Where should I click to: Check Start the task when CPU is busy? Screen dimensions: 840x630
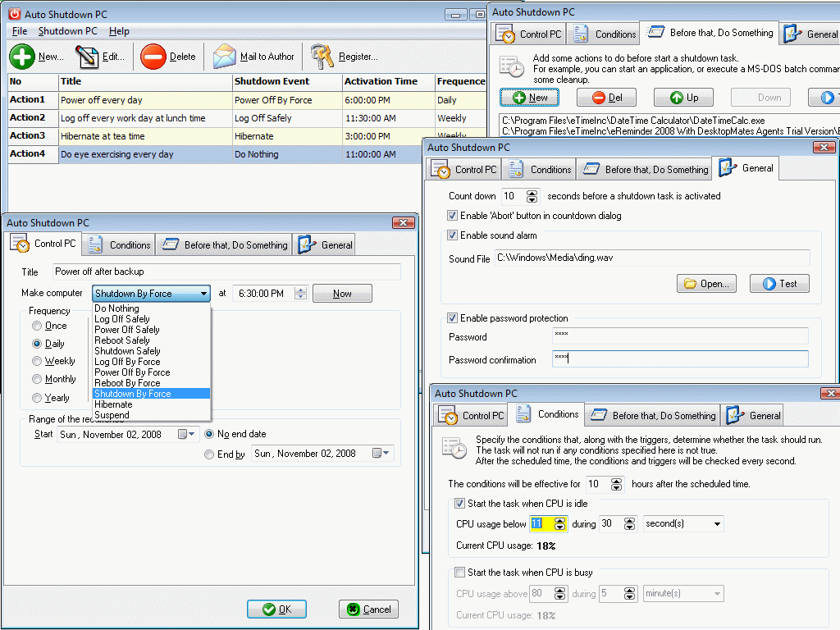coord(459,572)
